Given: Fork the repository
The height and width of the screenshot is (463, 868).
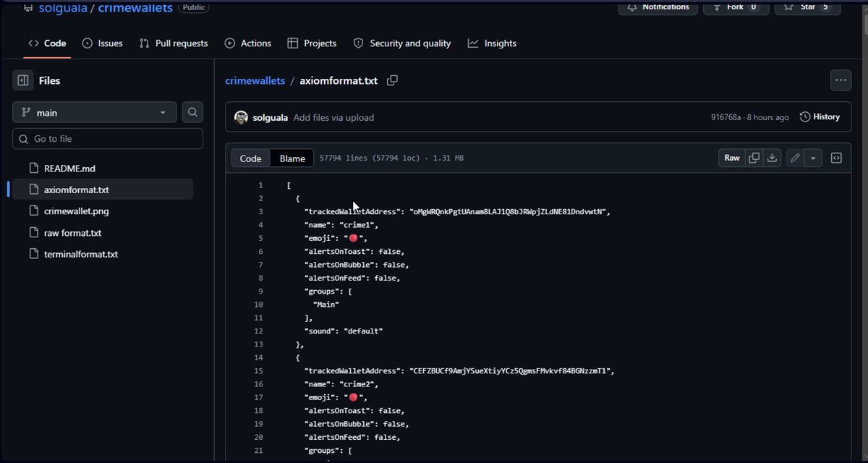Looking at the screenshot, I should (736, 7).
